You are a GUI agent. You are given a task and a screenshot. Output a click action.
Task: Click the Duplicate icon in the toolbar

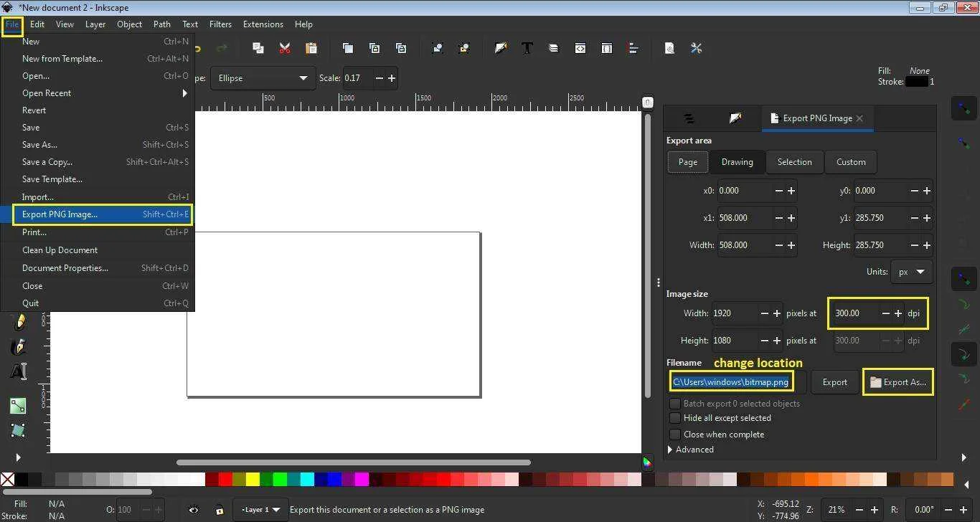tap(348, 48)
